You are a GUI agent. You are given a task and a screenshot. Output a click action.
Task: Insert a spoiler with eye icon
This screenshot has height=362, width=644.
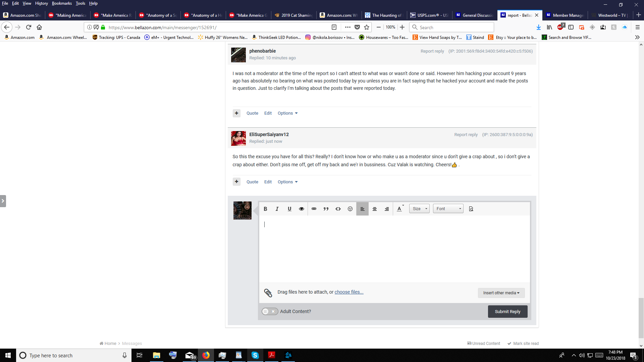point(302,209)
